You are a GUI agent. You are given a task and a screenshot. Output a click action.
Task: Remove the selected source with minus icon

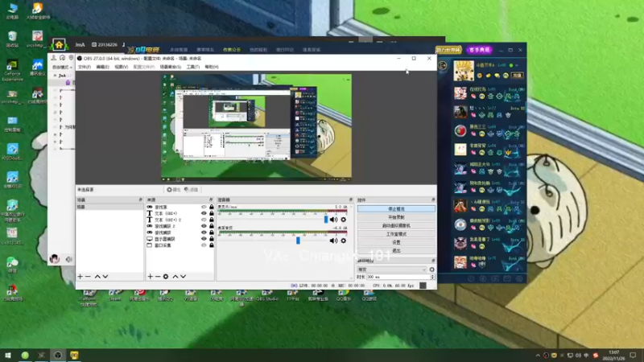coord(157,277)
